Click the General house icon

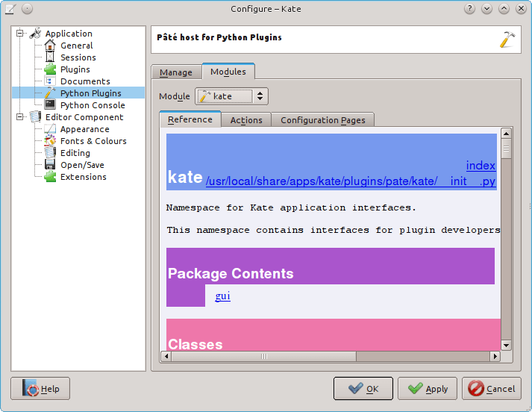[50, 46]
